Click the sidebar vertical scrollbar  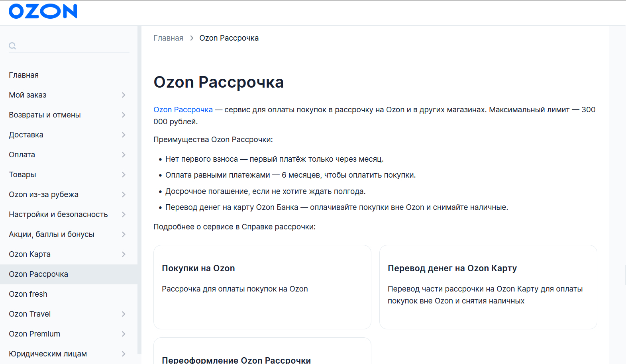[139, 189]
